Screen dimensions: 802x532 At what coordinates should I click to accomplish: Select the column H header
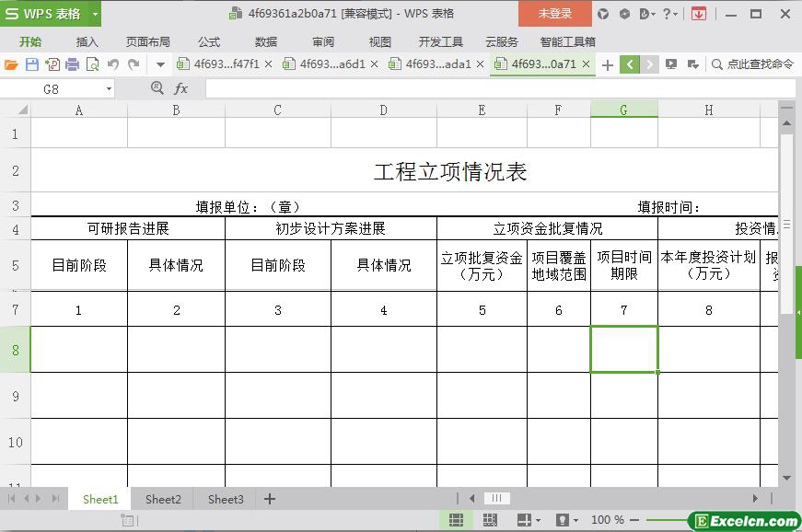coord(708,110)
